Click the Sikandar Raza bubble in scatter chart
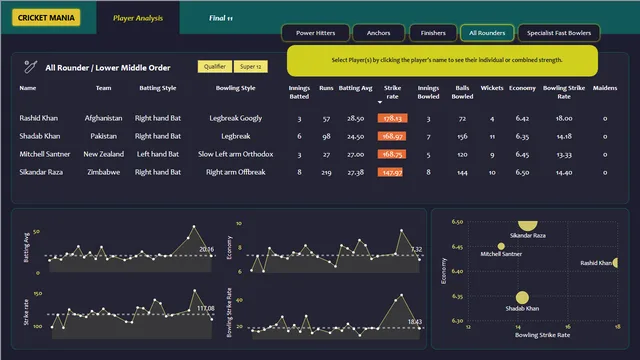Image resolution: width=640 pixels, height=360 pixels. [x=527, y=225]
